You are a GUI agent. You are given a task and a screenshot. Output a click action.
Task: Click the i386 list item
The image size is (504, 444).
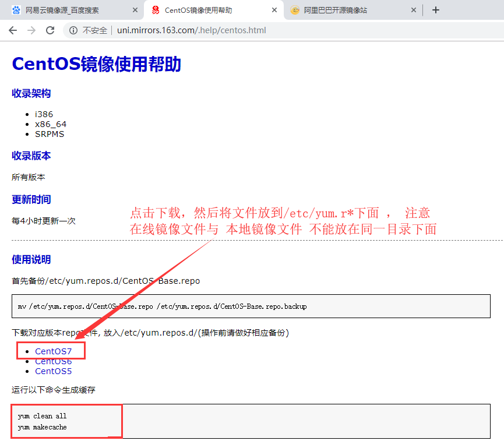[x=44, y=114]
